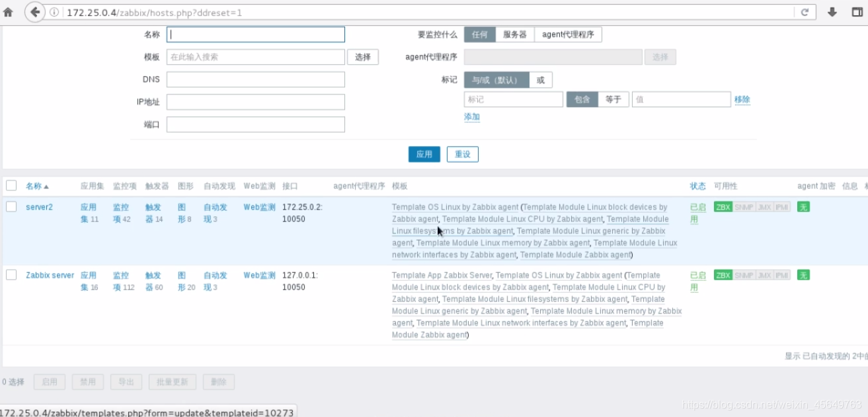Click ZBX availability badge for server2

(x=723, y=207)
